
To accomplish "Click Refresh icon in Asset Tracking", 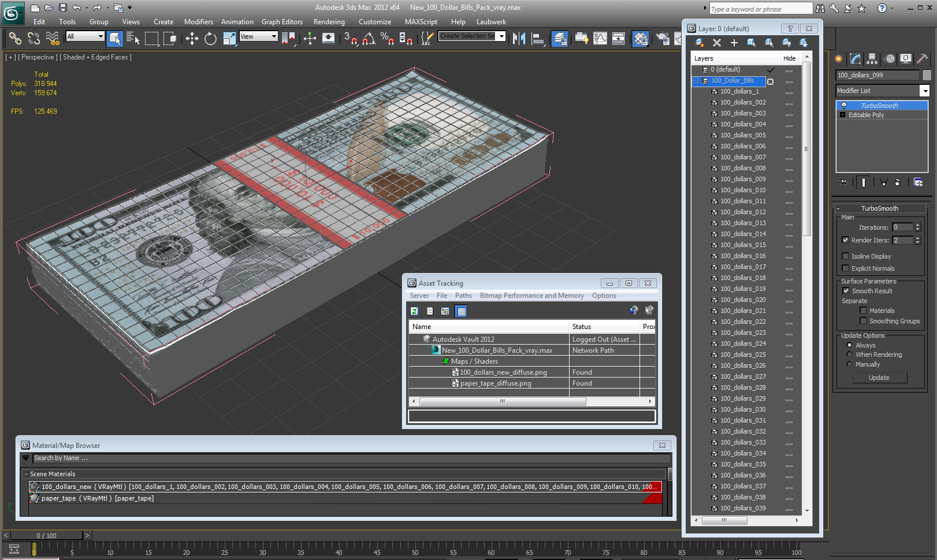I will tap(414, 311).
